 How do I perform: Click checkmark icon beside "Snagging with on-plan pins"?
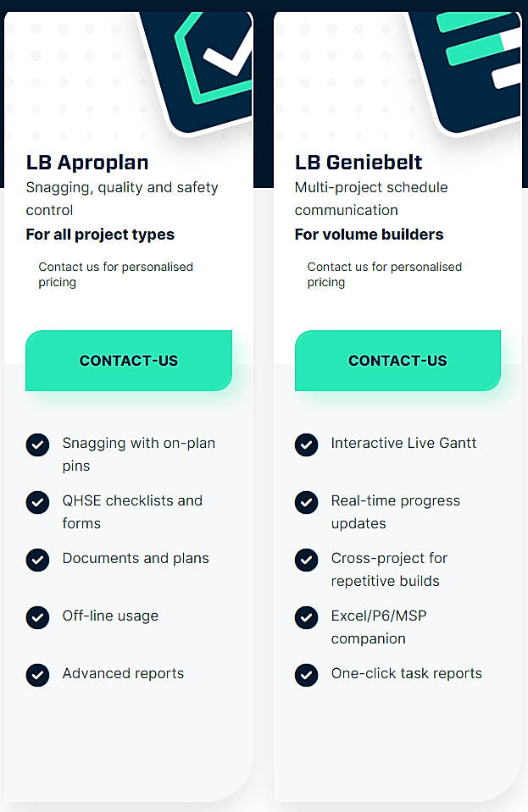(37, 445)
